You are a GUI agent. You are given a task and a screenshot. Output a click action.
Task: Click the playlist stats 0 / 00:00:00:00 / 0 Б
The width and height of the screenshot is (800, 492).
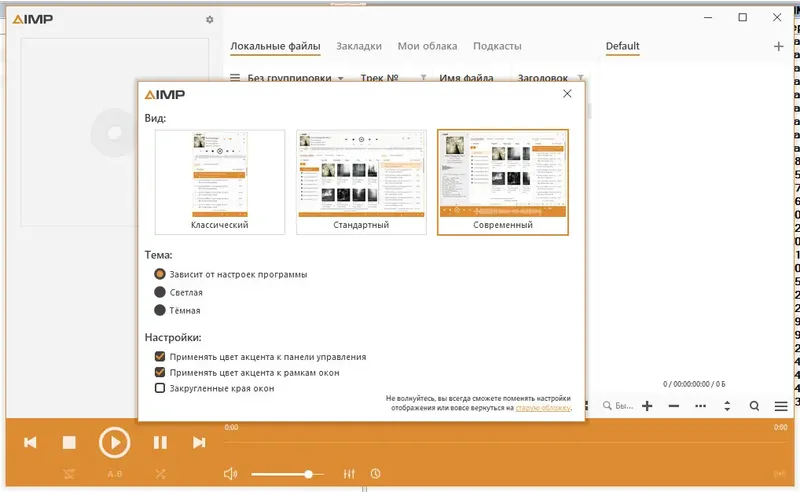[694, 384]
